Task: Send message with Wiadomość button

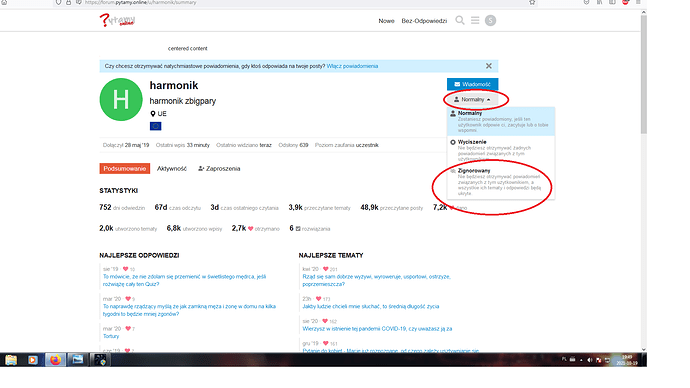Action: tap(472, 84)
